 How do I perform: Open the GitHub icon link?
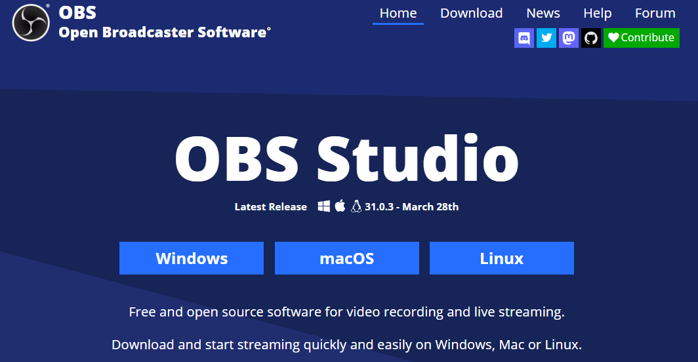pyautogui.click(x=591, y=38)
